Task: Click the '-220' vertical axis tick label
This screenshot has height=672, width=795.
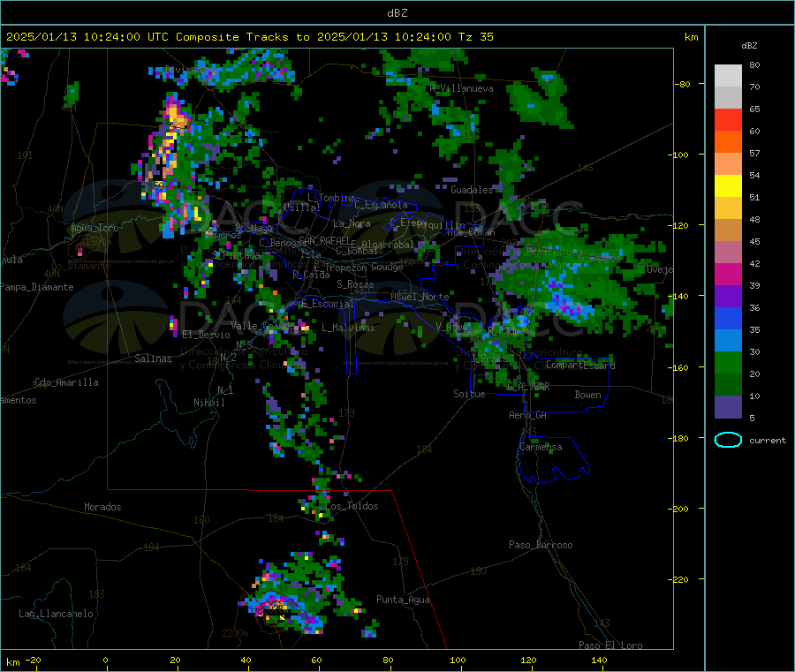Action: 680,579
